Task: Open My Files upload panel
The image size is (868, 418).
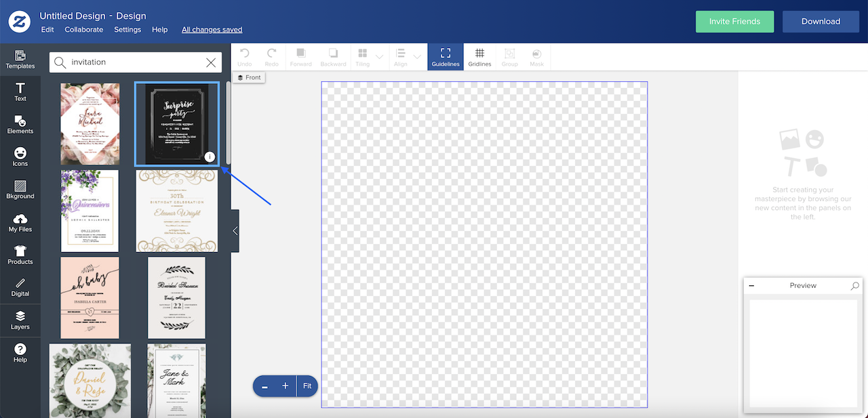Action: [20, 223]
